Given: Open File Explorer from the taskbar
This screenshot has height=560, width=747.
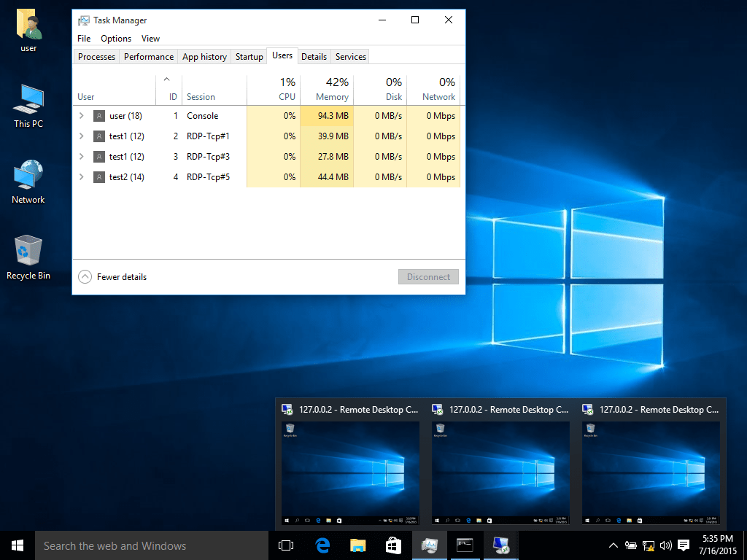Looking at the screenshot, I should click(x=357, y=545).
